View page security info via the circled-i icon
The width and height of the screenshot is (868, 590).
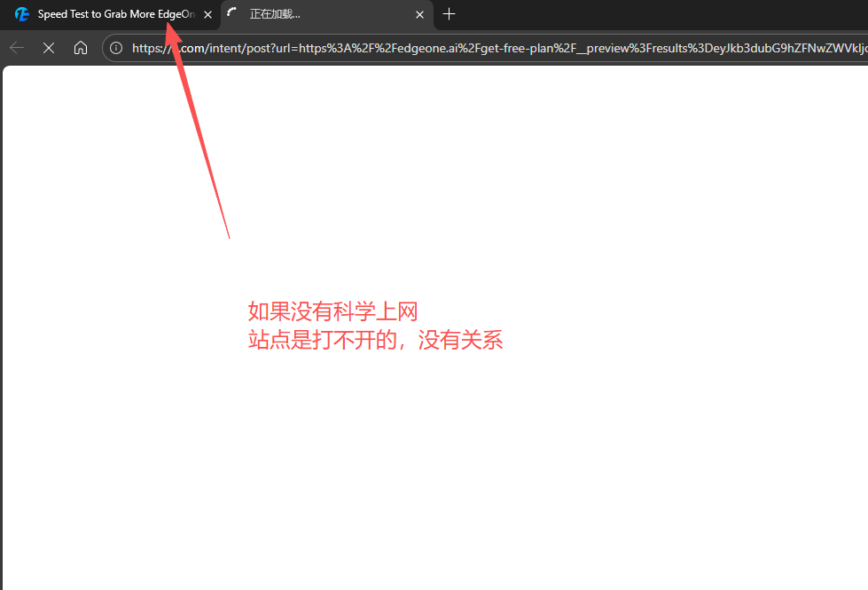coord(115,48)
